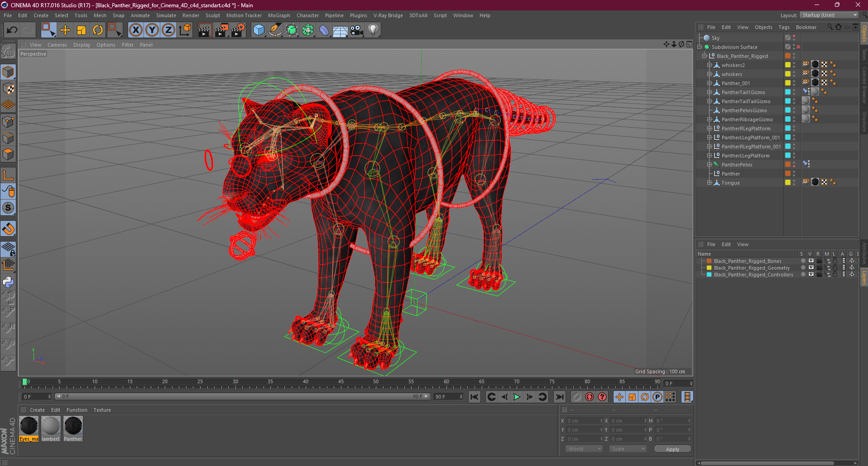The image size is (868, 466).
Task: Open the viewport Cameras menu
Action: click(x=57, y=45)
